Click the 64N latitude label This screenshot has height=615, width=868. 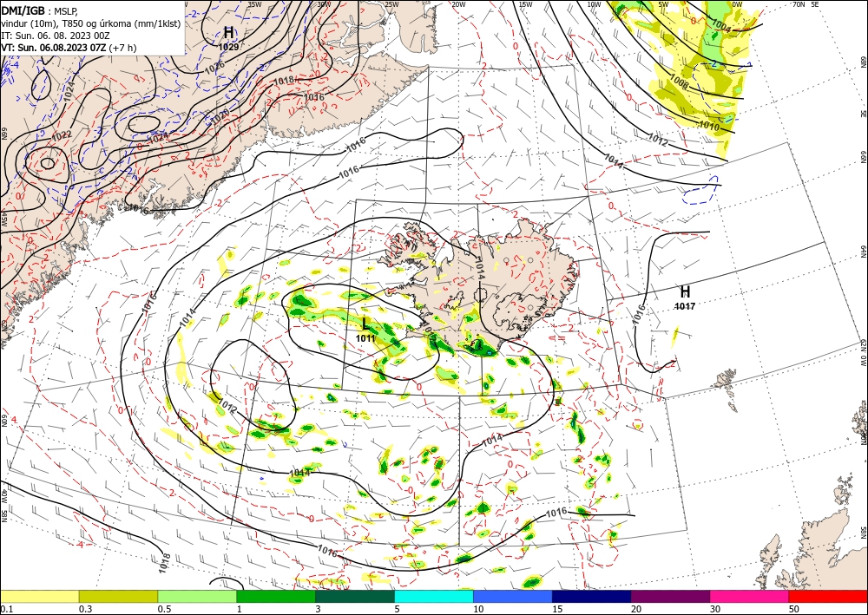[x=863, y=251]
